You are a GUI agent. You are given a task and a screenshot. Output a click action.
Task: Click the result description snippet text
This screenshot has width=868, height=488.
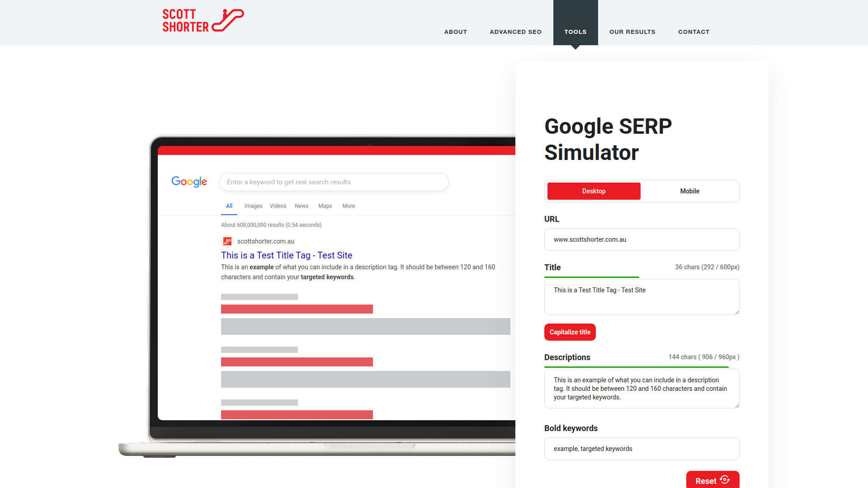(358, 272)
